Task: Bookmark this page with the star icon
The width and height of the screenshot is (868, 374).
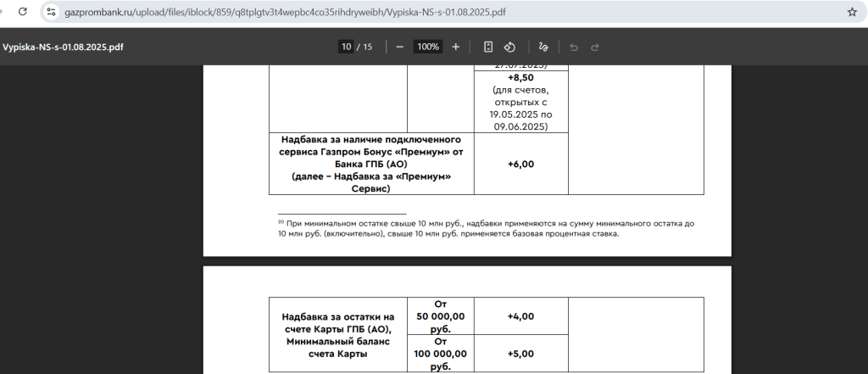Action: click(x=852, y=12)
